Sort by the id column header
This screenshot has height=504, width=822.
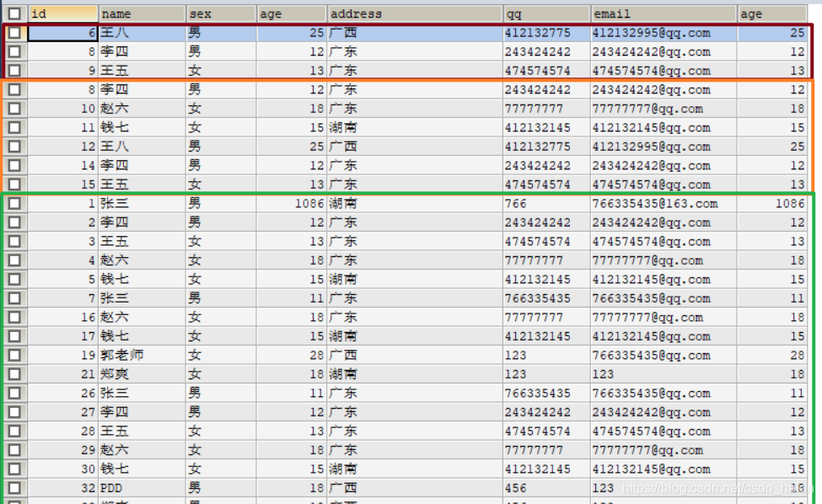[63, 13]
